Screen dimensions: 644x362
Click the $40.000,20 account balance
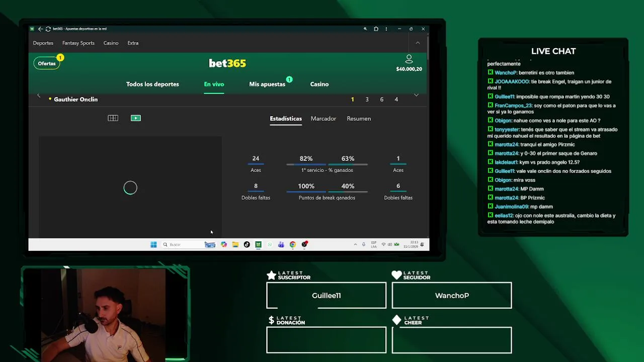click(x=409, y=69)
